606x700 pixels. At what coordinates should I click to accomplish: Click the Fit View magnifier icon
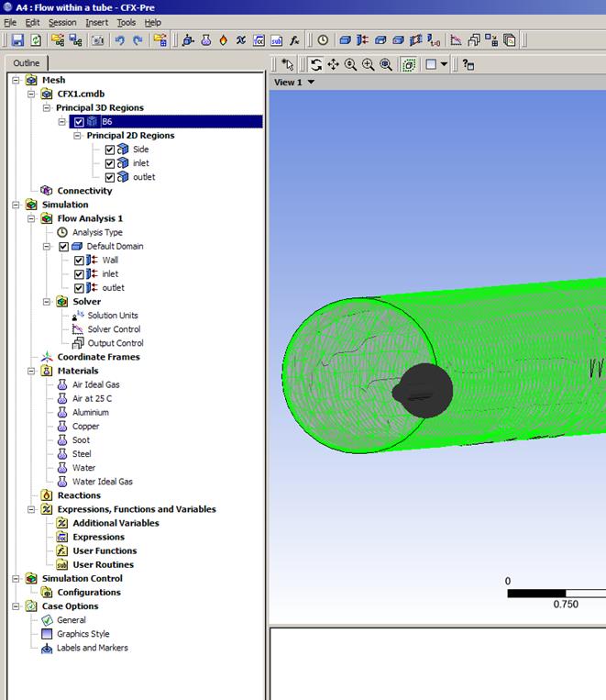[x=386, y=64]
